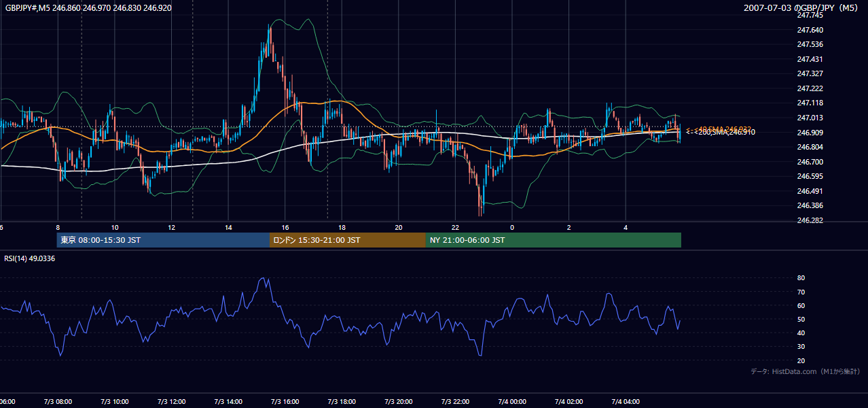Click price axis label 246.282

click(x=810, y=220)
